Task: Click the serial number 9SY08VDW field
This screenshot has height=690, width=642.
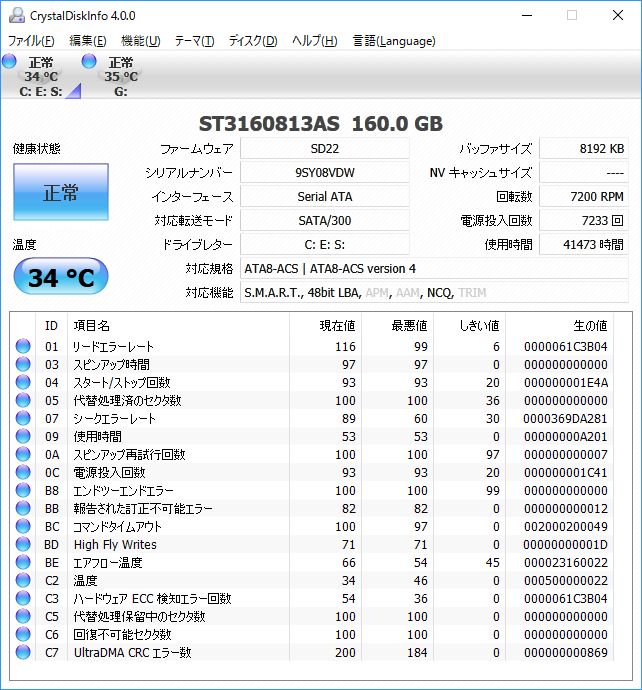Action: [x=325, y=172]
